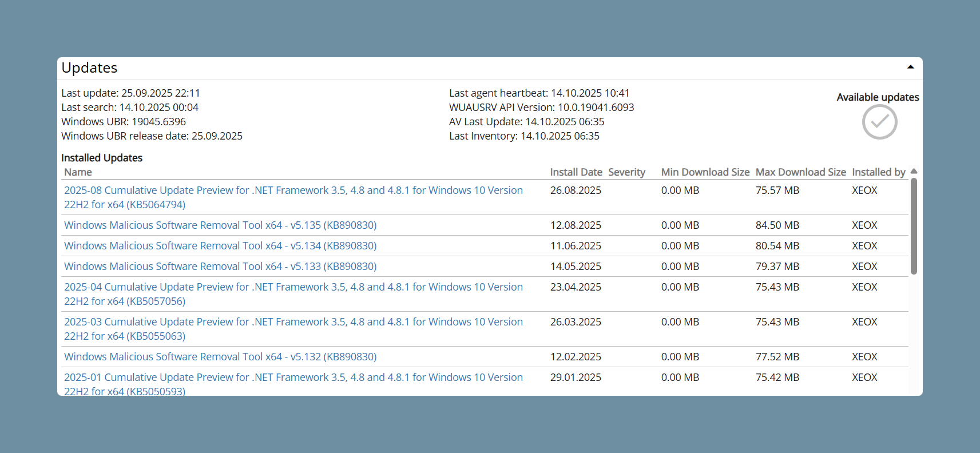Viewport: 980px width, 453px height.
Task: Select install date 12.02.2025
Action: [576, 357]
